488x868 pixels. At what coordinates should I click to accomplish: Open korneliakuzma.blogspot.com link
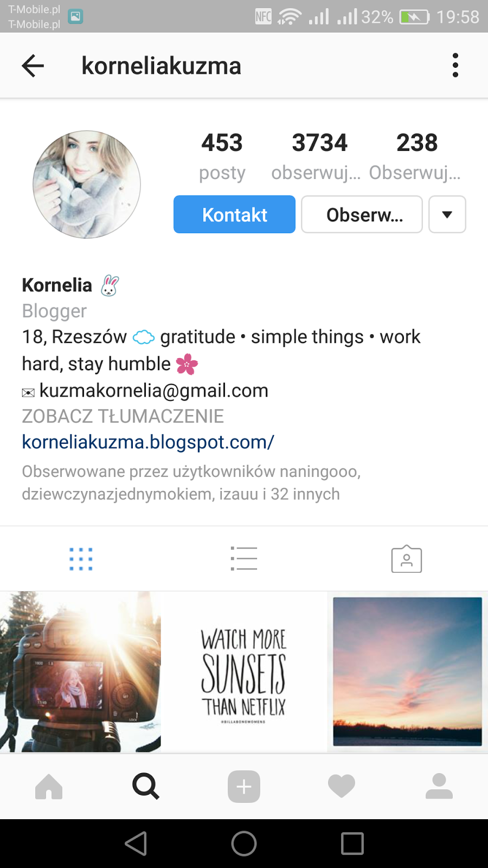[148, 442]
